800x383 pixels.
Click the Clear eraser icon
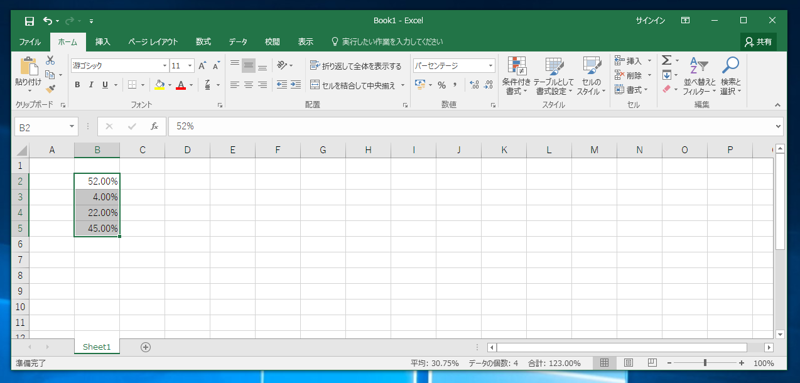click(666, 89)
